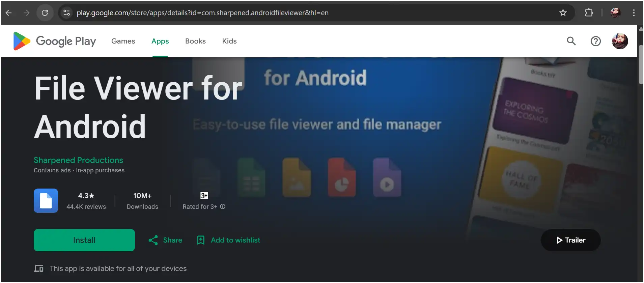
Task: Click the File Viewer blue app icon
Action: (x=46, y=201)
